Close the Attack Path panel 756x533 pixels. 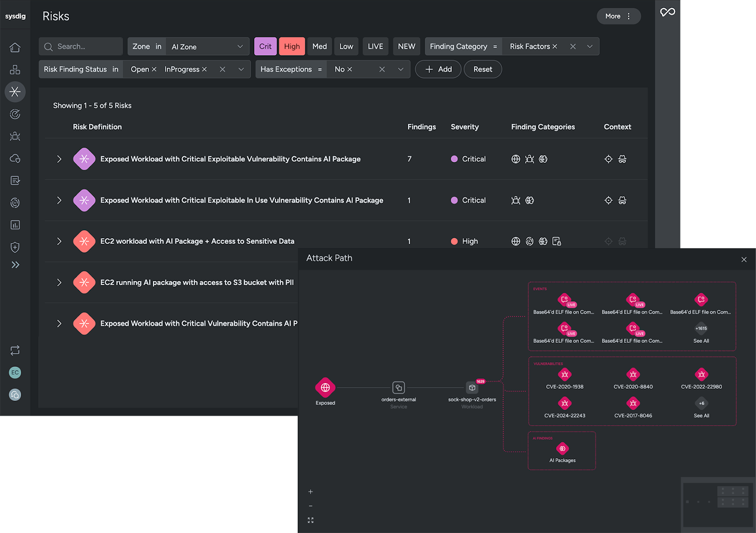744,260
